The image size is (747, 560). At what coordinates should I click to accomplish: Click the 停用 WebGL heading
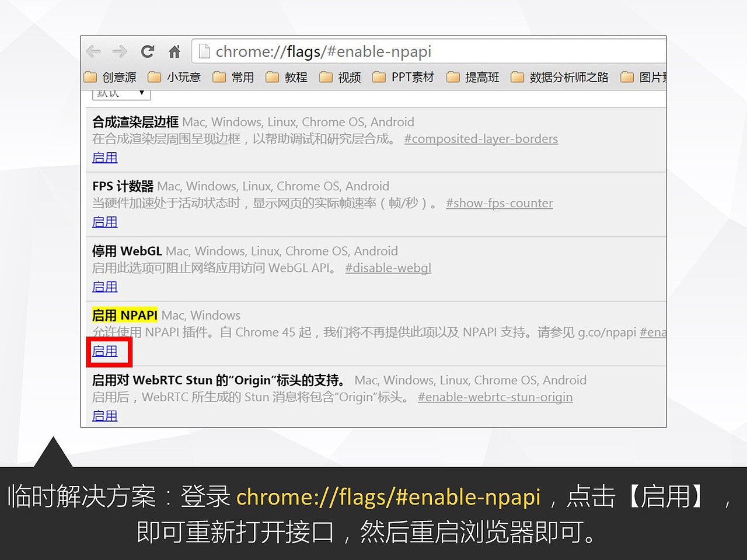127,251
